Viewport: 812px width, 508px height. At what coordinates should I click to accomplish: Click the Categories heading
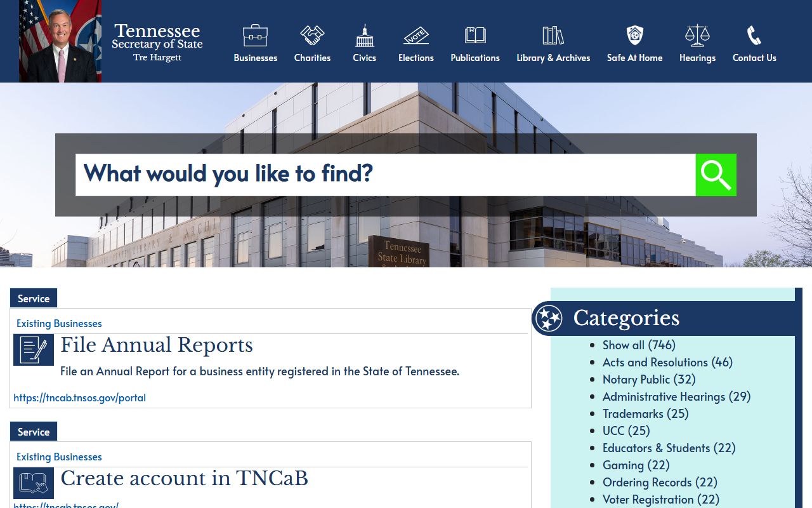(x=626, y=318)
